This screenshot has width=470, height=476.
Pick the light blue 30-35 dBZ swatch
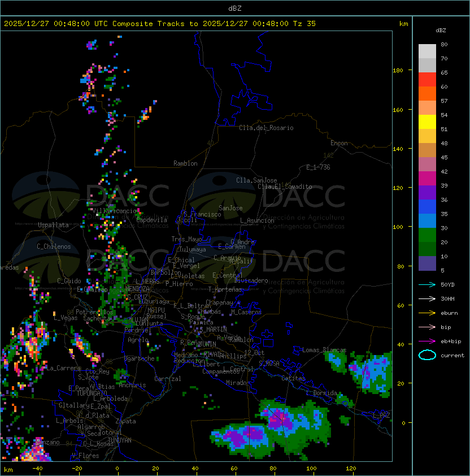coord(427,220)
